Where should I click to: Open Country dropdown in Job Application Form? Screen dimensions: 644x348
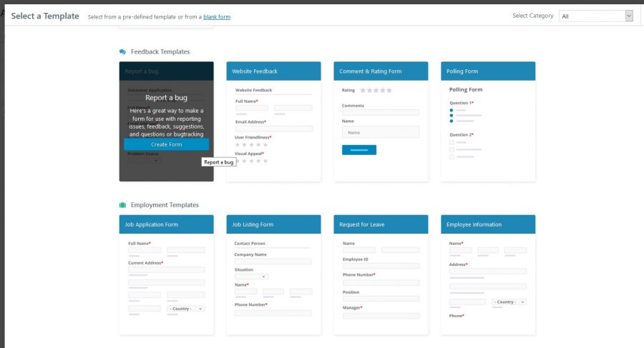(x=186, y=309)
